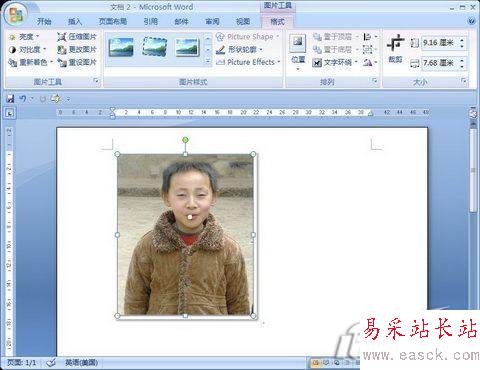480x370 pixels.
Task: Click 置于顶层 bring to front
Action: [335, 37]
